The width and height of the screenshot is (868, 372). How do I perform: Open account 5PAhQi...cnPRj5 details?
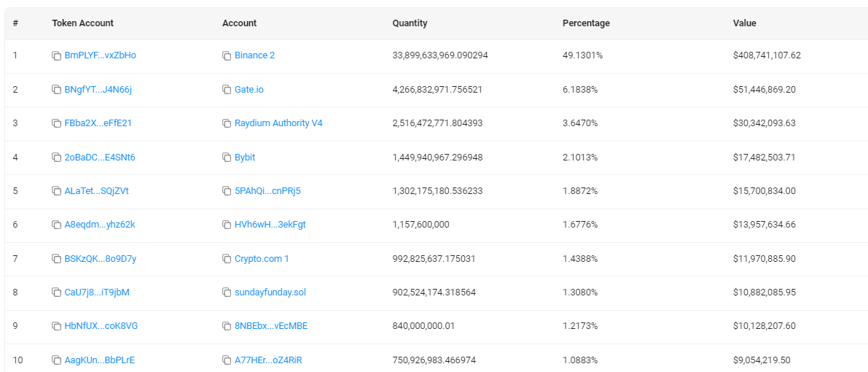267,191
